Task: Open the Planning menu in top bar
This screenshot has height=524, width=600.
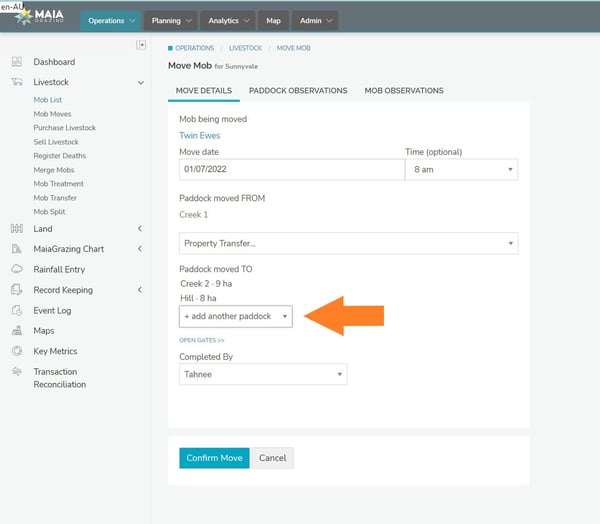Action: coord(171,20)
